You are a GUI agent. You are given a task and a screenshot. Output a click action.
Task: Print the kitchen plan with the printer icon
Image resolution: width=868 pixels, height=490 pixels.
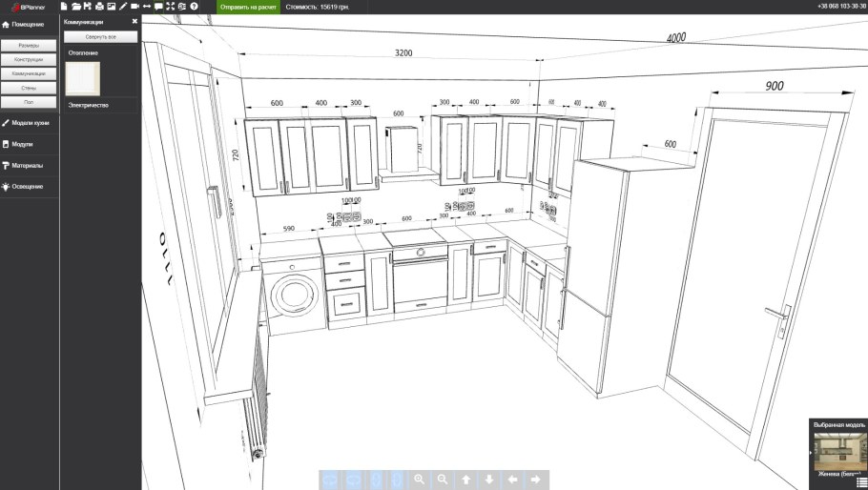(99, 7)
